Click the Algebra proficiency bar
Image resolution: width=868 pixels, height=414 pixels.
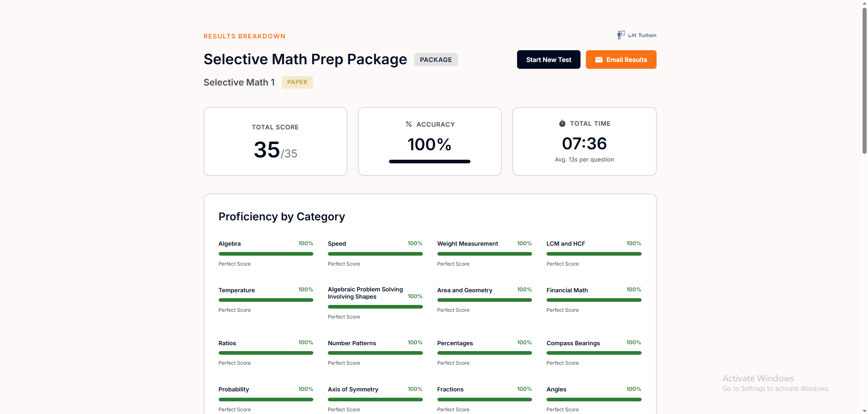click(266, 254)
